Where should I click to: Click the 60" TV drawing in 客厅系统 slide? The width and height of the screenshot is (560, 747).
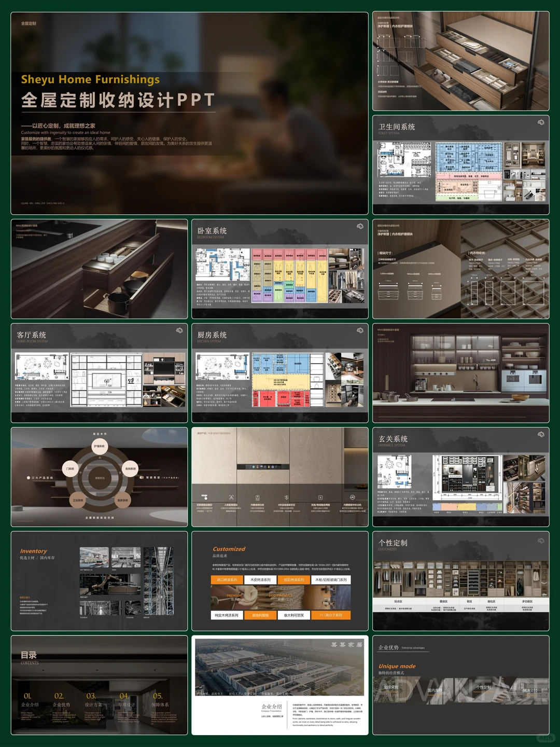[107, 382]
